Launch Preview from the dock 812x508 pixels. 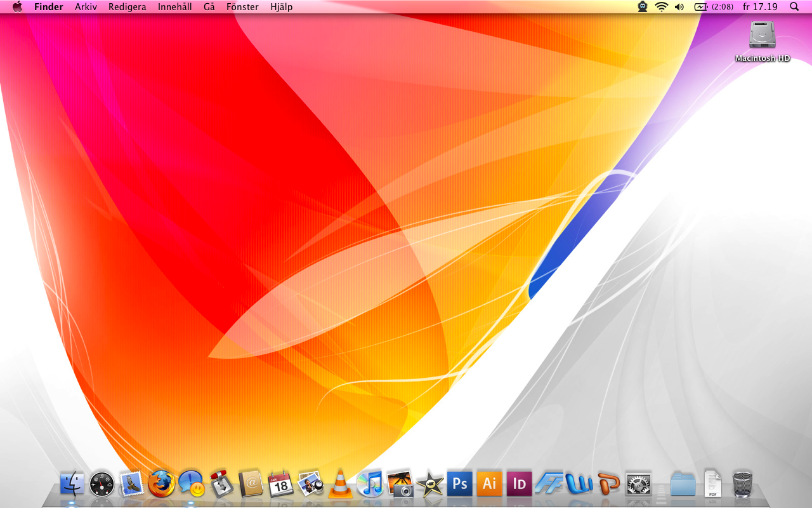tap(311, 484)
